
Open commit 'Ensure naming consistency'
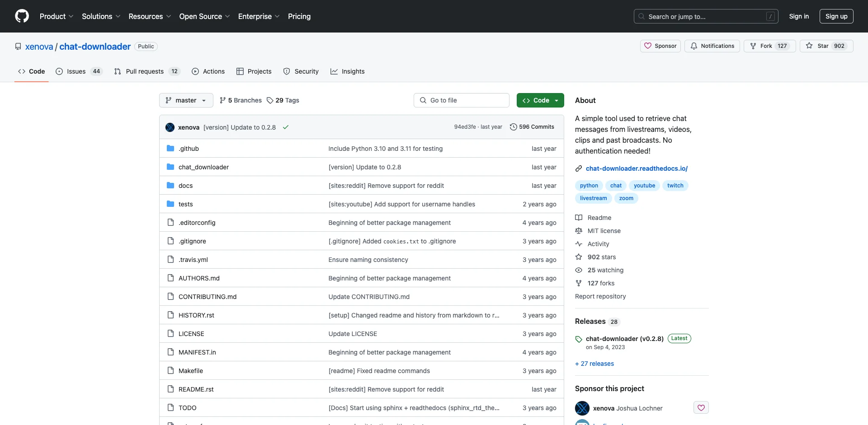click(368, 260)
